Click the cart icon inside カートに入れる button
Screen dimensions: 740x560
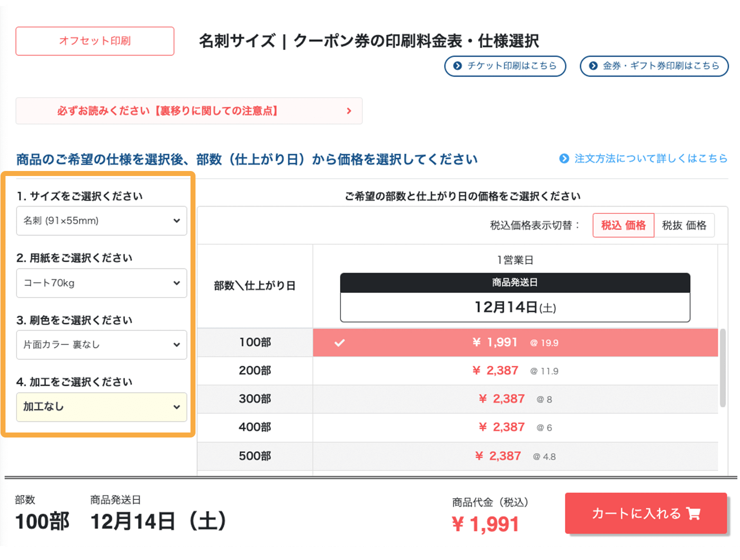(x=692, y=513)
